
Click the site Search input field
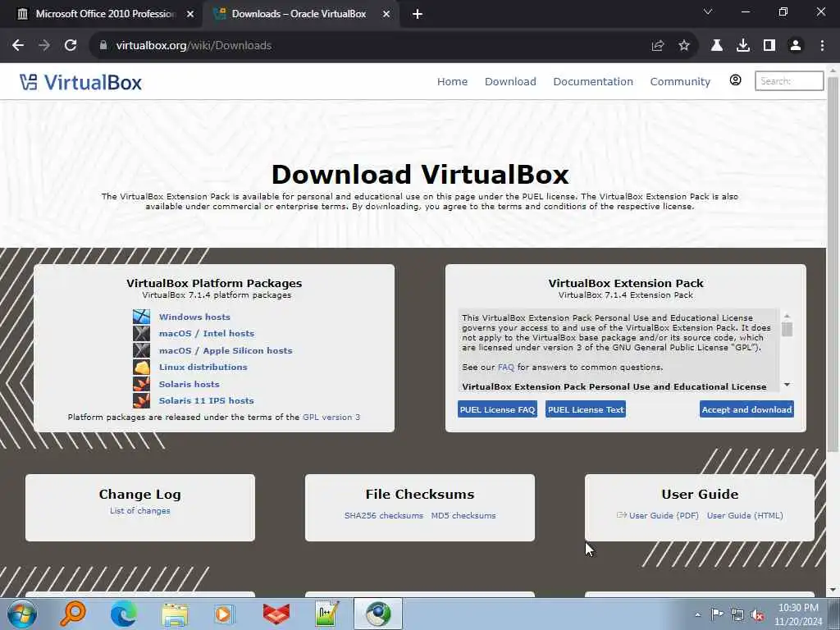click(x=789, y=81)
